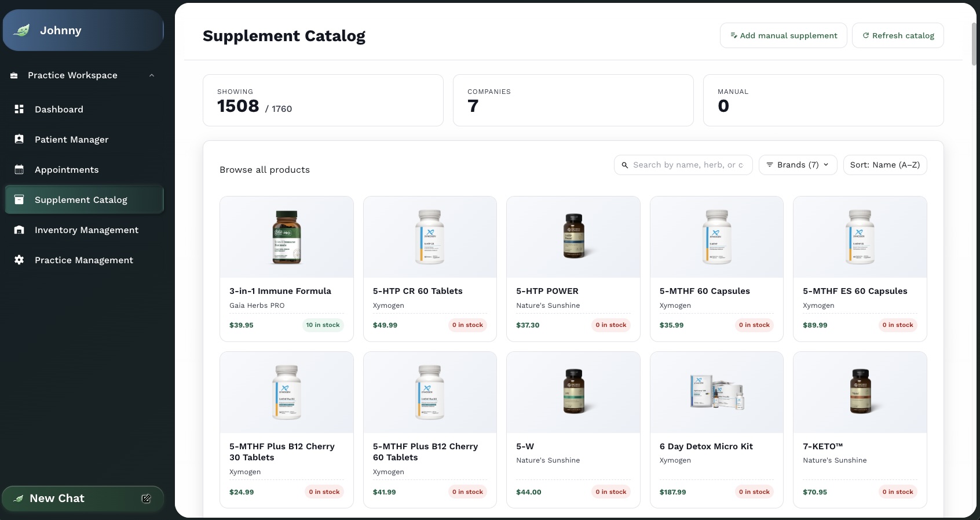Screen dimensions: 980x520
Task: Click the page vertical scrollbar
Action: click(974, 44)
